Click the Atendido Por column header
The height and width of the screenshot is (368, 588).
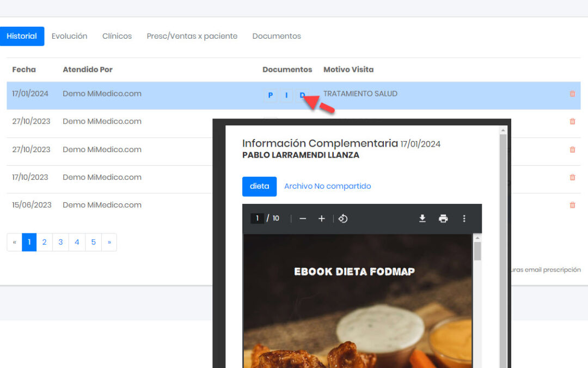pyautogui.click(x=88, y=69)
